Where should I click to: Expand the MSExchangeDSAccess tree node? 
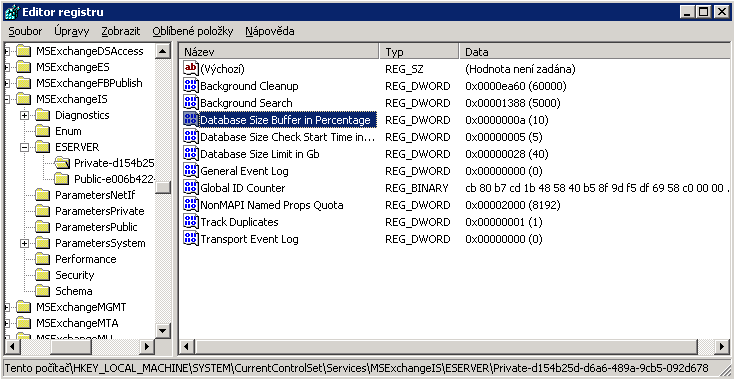[7, 51]
